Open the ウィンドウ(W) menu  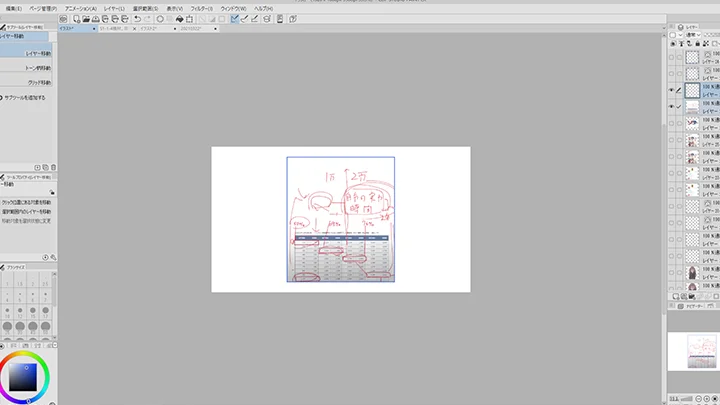coord(233,9)
